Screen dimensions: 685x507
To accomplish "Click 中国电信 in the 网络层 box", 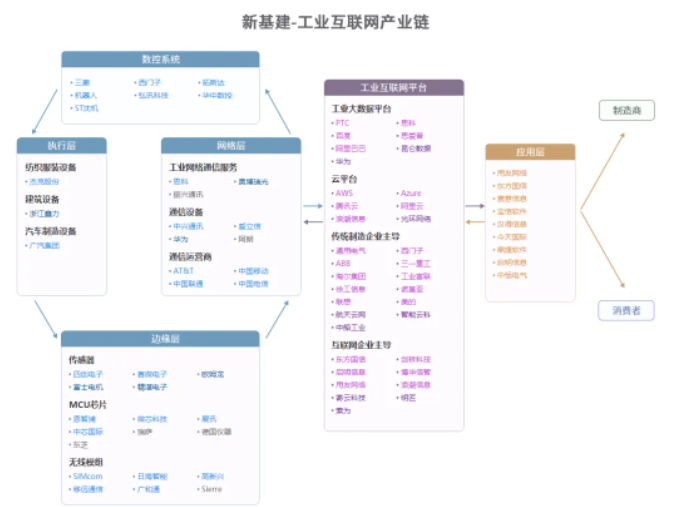I will click(x=252, y=284).
